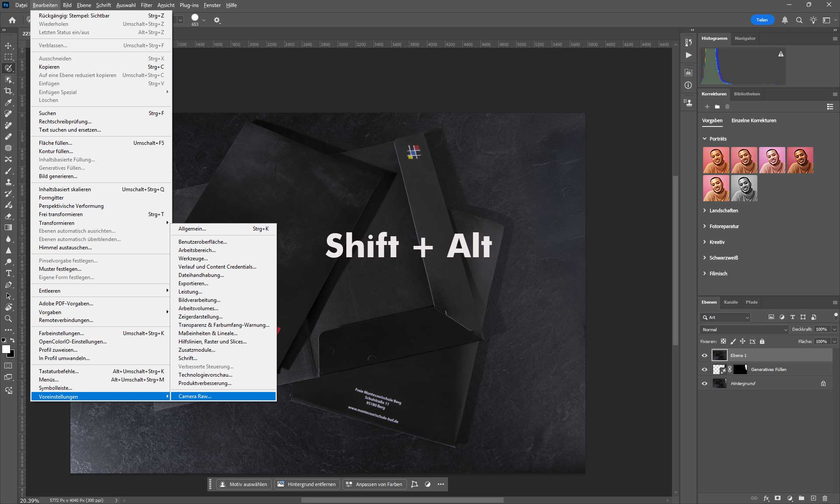This screenshot has width=840, height=504.
Task: Select the Blur drop tool
Action: [x=8, y=239]
